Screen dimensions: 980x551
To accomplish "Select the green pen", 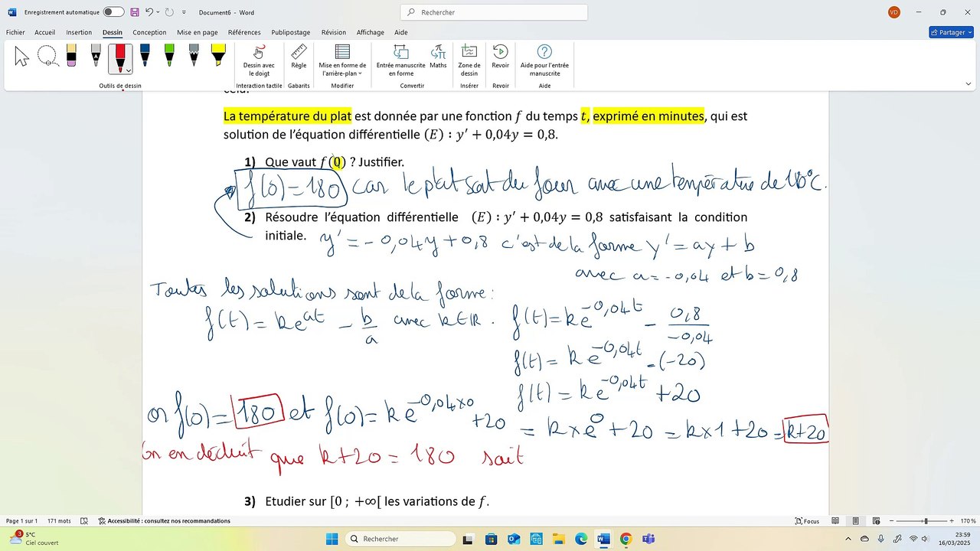I will [169, 56].
